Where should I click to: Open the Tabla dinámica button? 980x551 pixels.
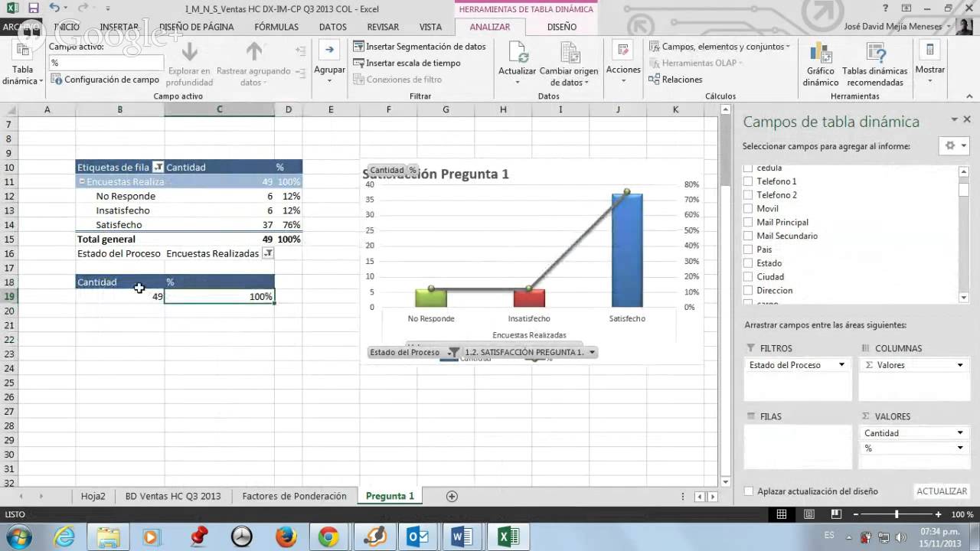22,65
